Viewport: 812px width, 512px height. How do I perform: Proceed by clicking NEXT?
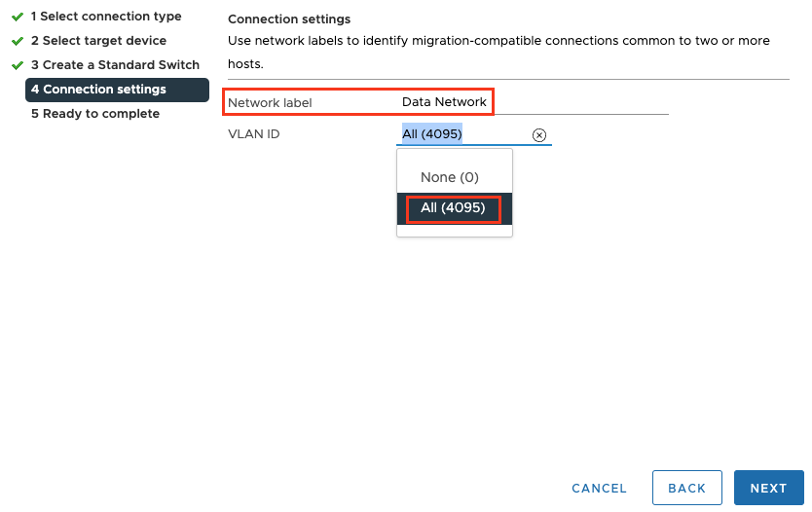point(768,488)
